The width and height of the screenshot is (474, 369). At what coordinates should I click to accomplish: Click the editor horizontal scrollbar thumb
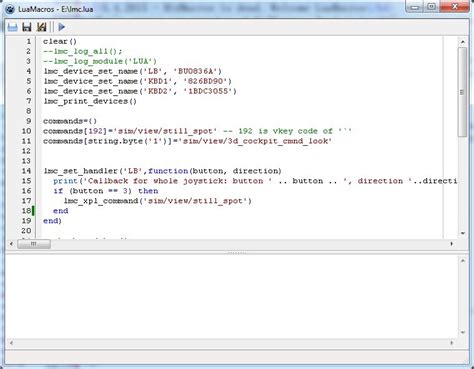pos(34,244)
